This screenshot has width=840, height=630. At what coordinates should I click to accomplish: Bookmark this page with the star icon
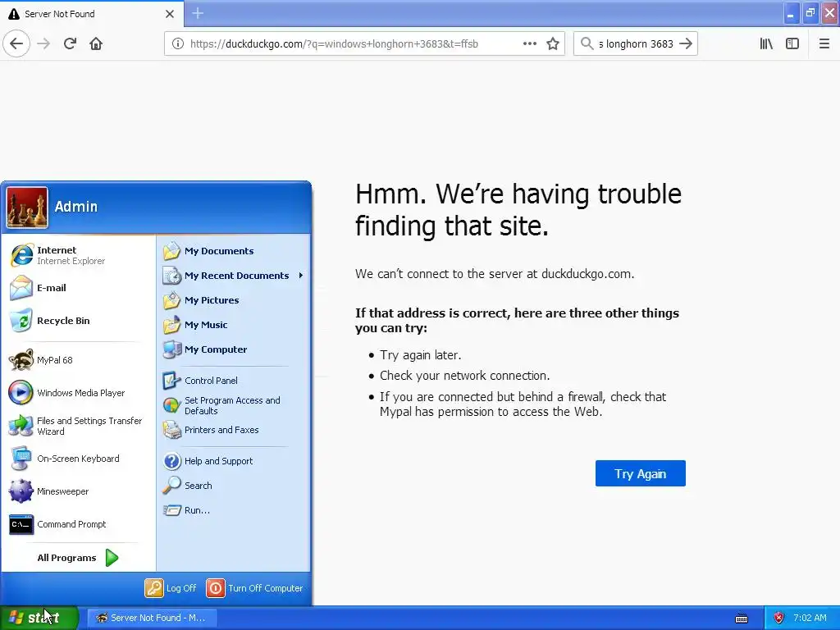553,43
